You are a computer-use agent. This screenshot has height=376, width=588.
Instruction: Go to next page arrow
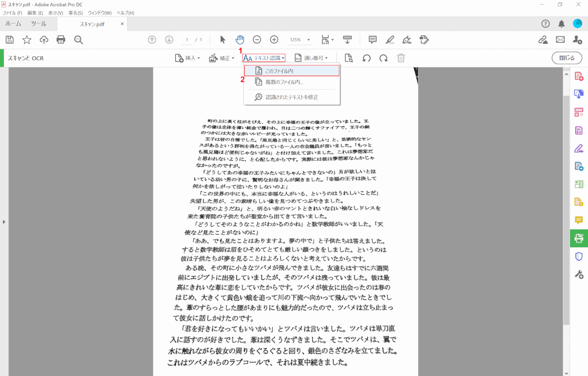tap(169, 40)
